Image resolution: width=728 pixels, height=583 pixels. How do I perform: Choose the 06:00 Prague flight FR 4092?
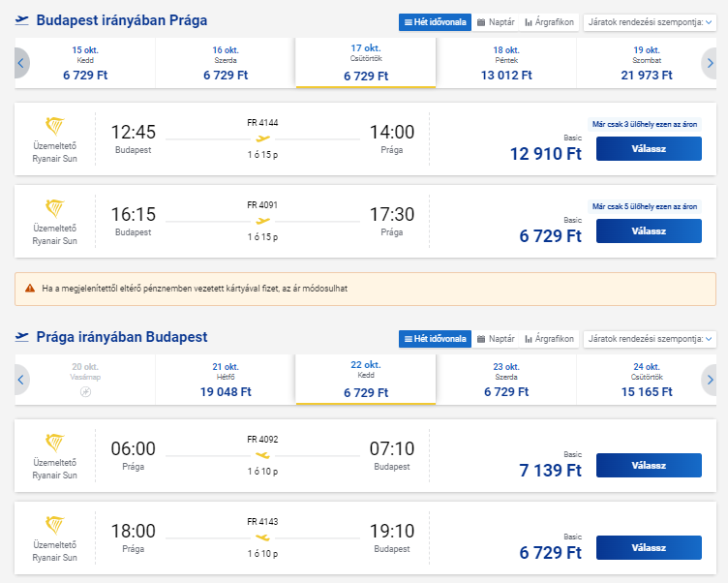[649, 466]
